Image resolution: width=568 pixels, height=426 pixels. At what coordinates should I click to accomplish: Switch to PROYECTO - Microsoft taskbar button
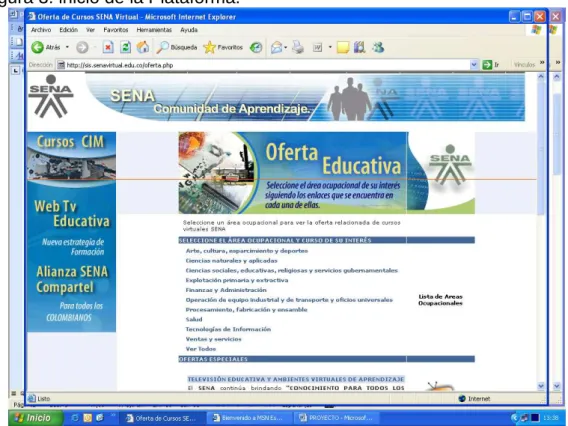click(x=337, y=418)
